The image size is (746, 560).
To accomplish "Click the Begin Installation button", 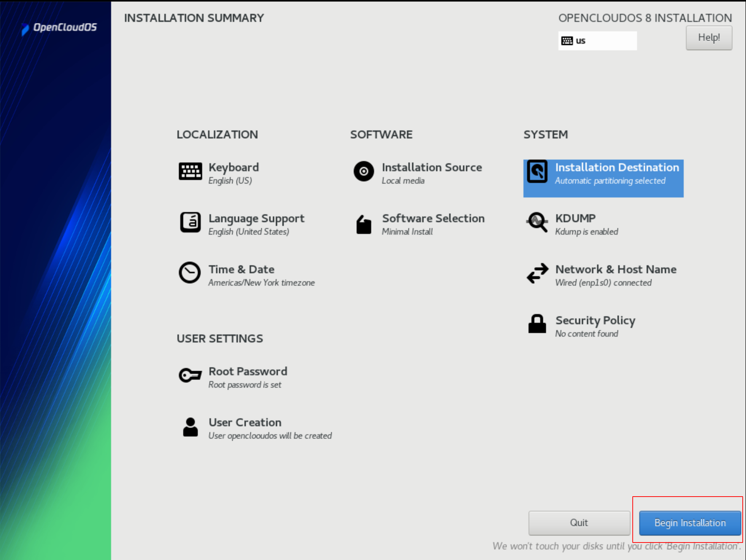I will (690, 523).
